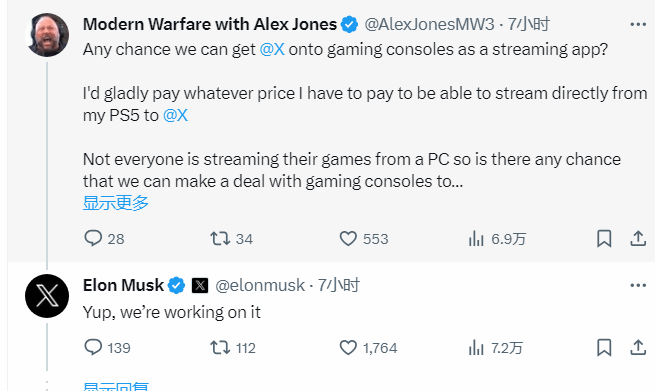Expand the tweet with 显示更多
The image size is (655, 391).
[x=116, y=203]
